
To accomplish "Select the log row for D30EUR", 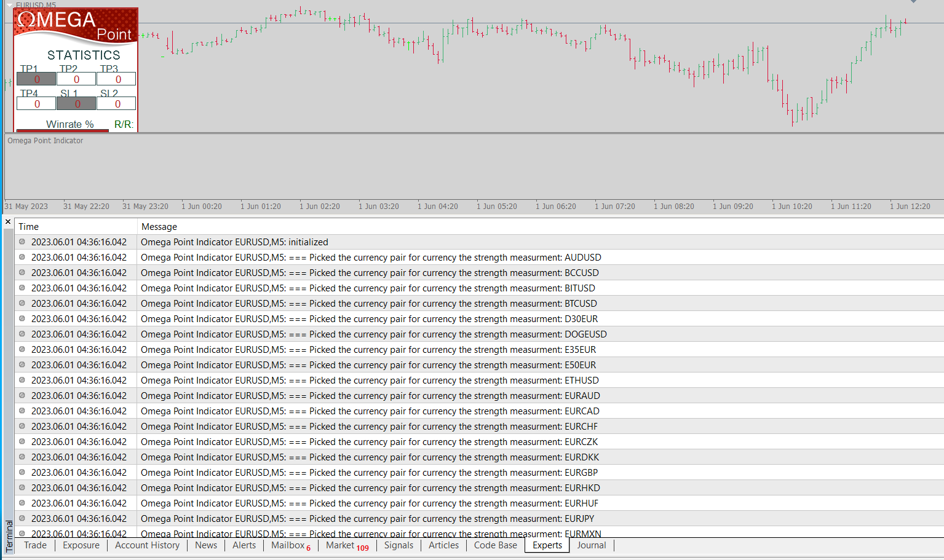I will (x=480, y=319).
